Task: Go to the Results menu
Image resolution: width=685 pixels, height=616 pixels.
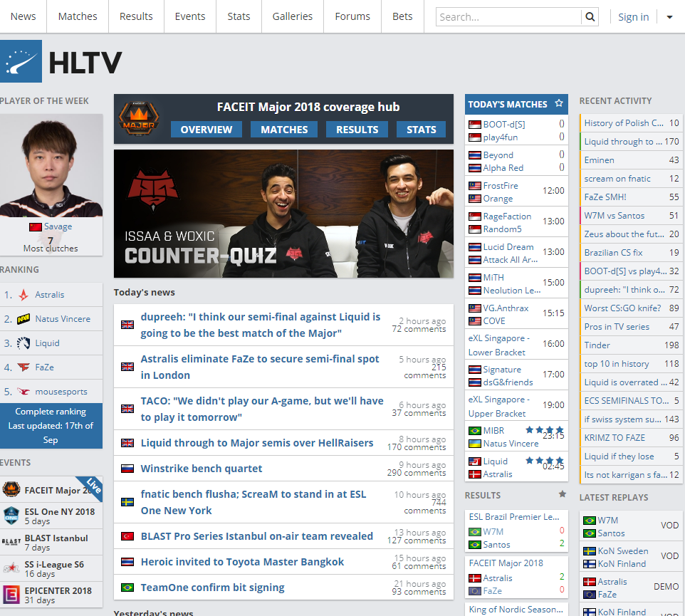Action: click(136, 16)
